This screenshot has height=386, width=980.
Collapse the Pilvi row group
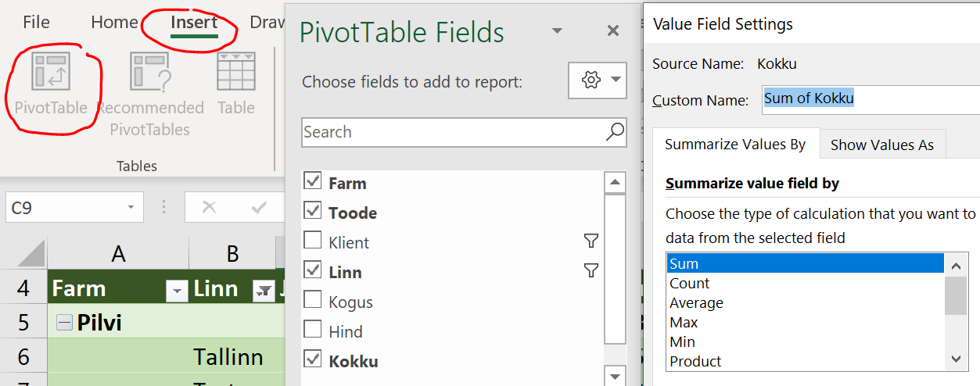(x=64, y=323)
